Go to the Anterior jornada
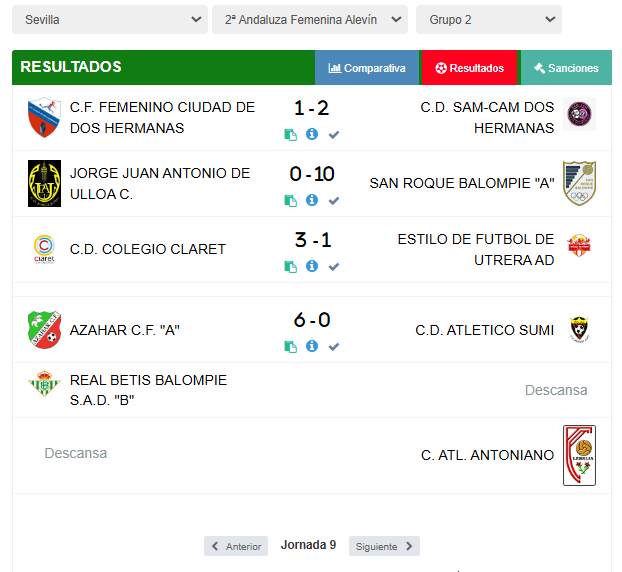Image resolution: width=622 pixels, height=572 pixels. click(x=236, y=546)
